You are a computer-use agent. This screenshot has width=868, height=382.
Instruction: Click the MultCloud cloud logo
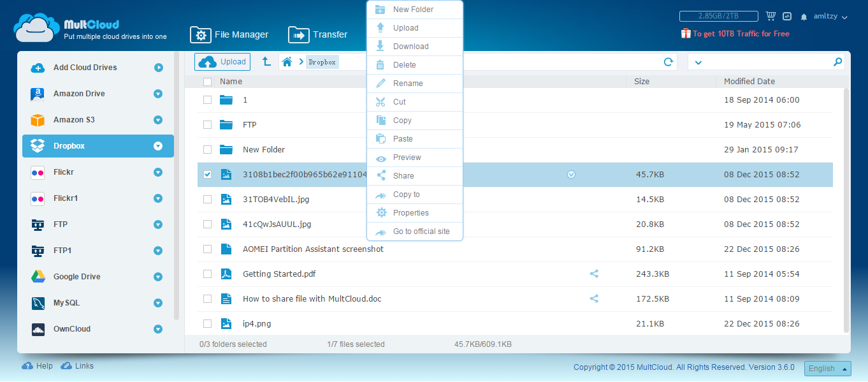pos(36,27)
